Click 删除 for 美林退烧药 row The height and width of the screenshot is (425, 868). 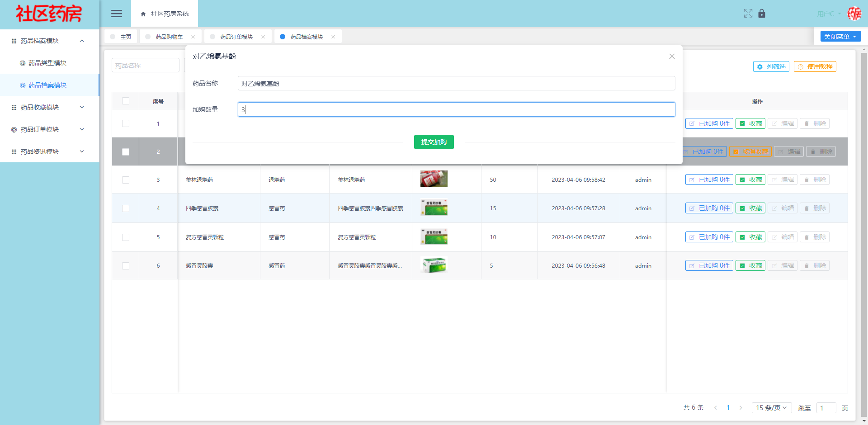coord(815,179)
